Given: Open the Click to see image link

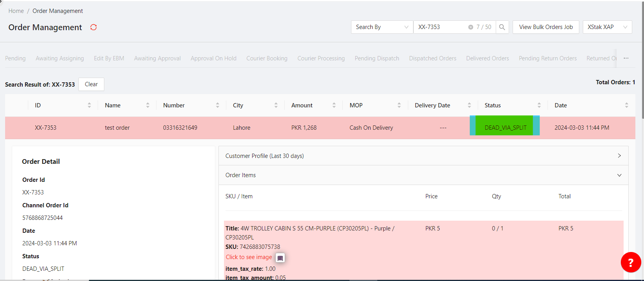Looking at the screenshot, I should 249,257.
